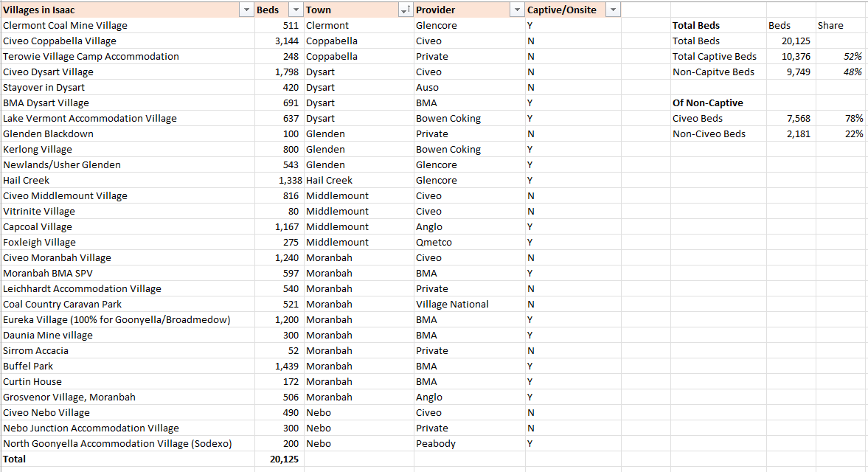Viewport: 868px width, 472px height.
Task: Select the 'Civeo Dysart Village' cell
Action: pyautogui.click(x=128, y=72)
